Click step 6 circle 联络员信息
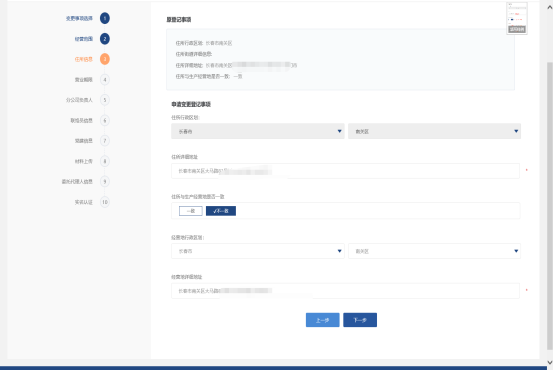The width and height of the screenshot is (553, 370). click(105, 120)
